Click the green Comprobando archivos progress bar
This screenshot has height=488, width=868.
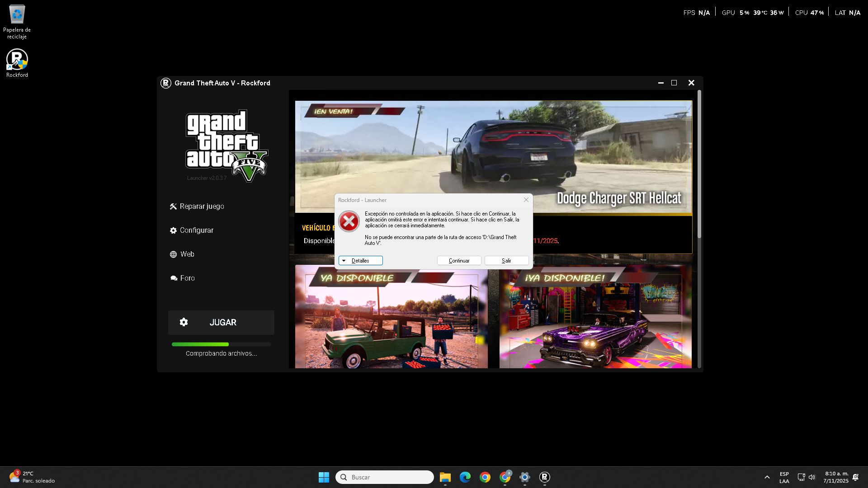(x=200, y=344)
